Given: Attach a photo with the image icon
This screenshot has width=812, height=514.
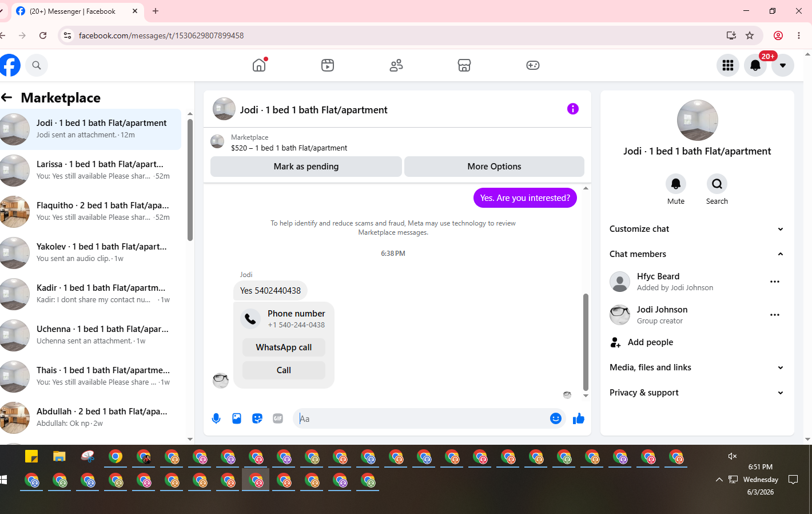Looking at the screenshot, I should click(x=237, y=418).
